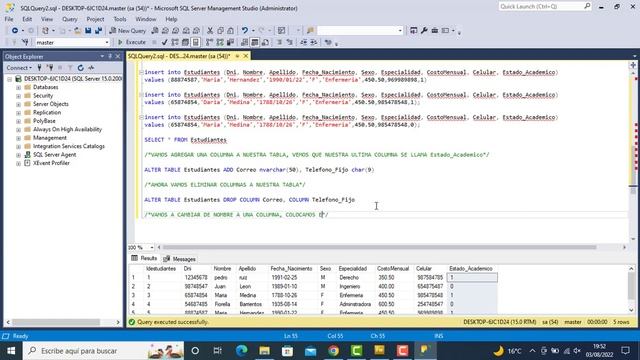The width and height of the screenshot is (640, 360).
Task: Click the Paste icon
Action: pyautogui.click(x=231, y=31)
